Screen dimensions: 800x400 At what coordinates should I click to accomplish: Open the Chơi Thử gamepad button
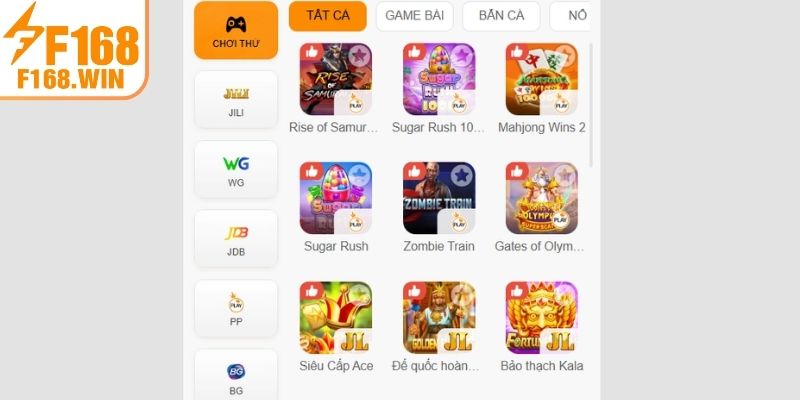(x=236, y=31)
